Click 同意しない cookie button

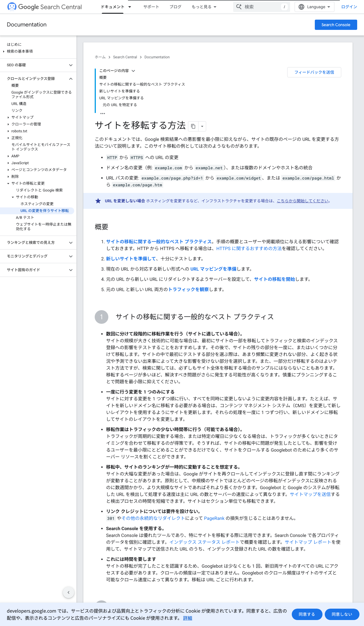[342, 614]
